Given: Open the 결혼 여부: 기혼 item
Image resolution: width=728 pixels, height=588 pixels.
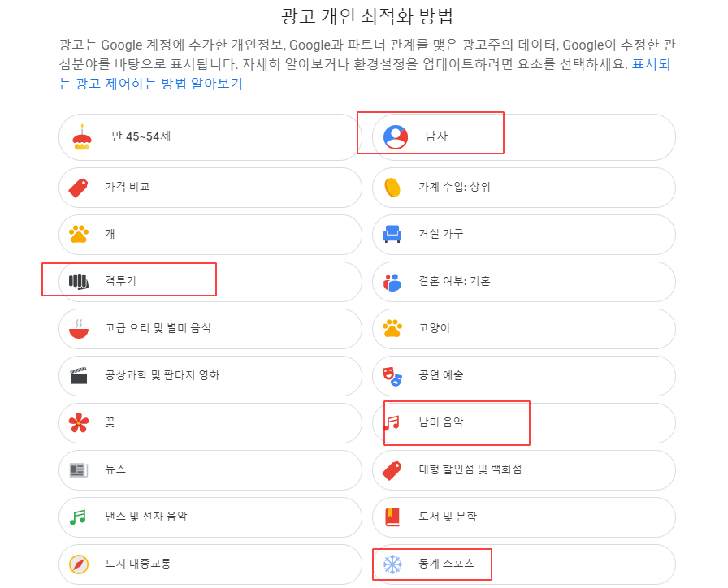Looking at the screenshot, I should coord(524,282).
